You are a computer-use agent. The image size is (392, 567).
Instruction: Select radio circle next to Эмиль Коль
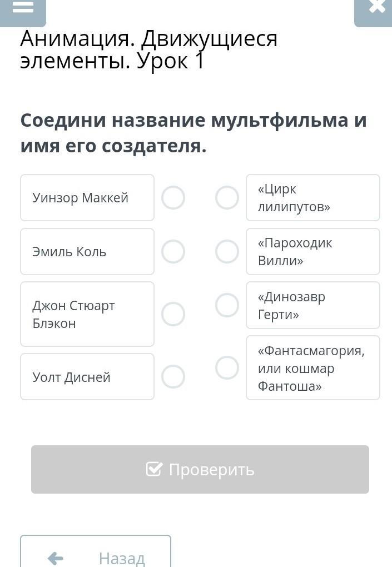[x=173, y=251]
